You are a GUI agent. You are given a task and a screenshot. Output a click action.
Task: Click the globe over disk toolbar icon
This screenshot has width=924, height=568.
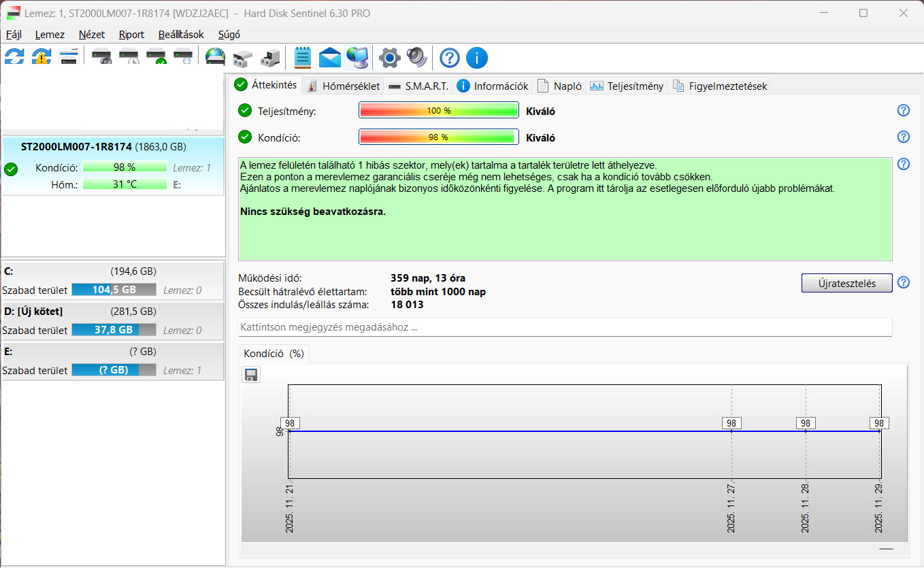click(215, 57)
